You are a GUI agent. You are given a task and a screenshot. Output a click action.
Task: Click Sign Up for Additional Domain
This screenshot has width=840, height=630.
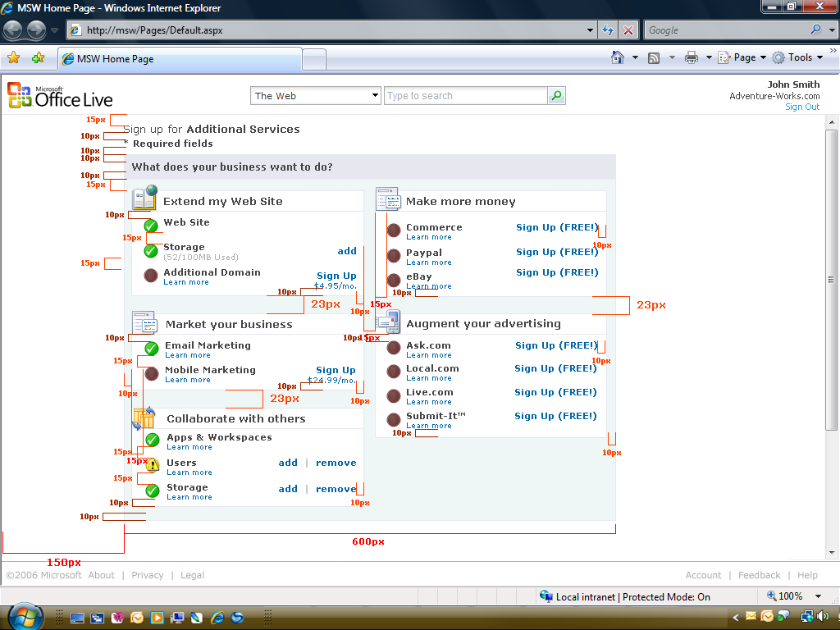[336, 276]
